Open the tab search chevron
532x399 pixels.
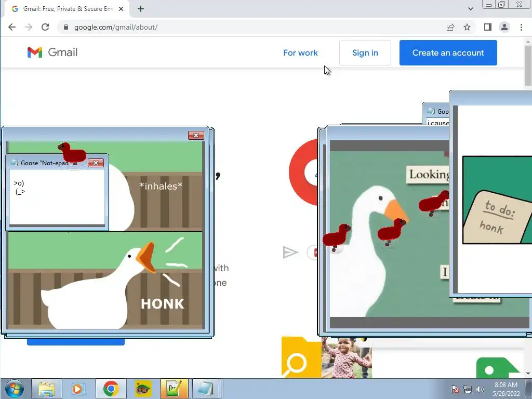point(471,9)
